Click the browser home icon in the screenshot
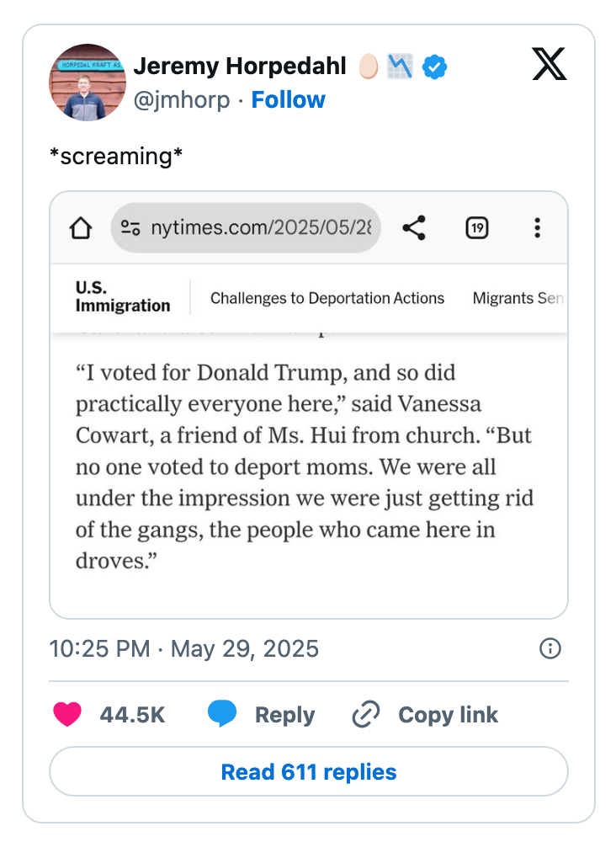The width and height of the screenshot is (616, 842). click(81, 227)
